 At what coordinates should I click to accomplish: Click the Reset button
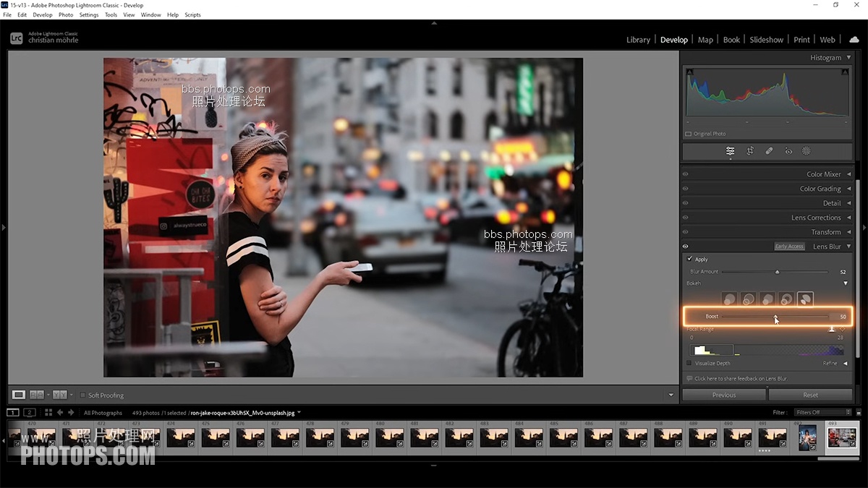click(x=810, y=395)
